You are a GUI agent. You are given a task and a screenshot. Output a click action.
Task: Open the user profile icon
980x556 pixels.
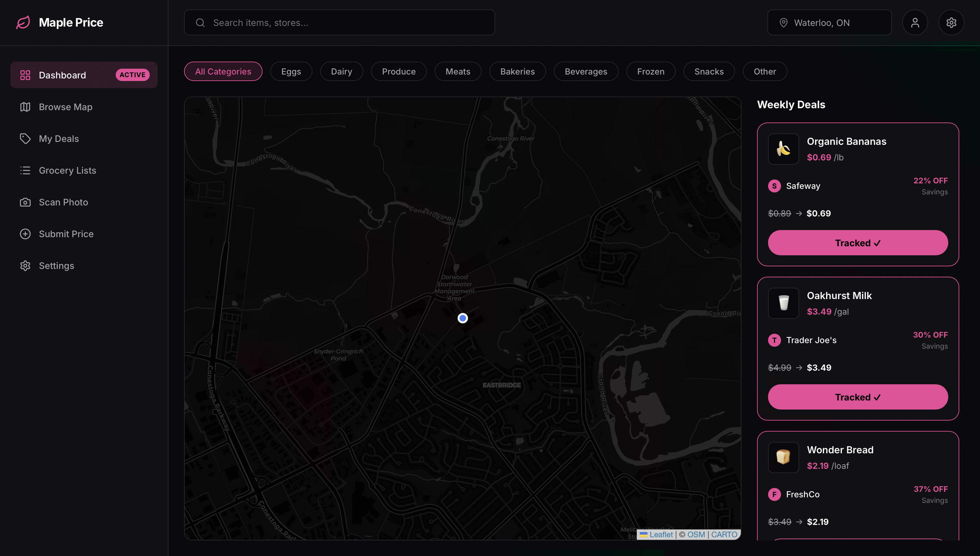pos(915,23)
